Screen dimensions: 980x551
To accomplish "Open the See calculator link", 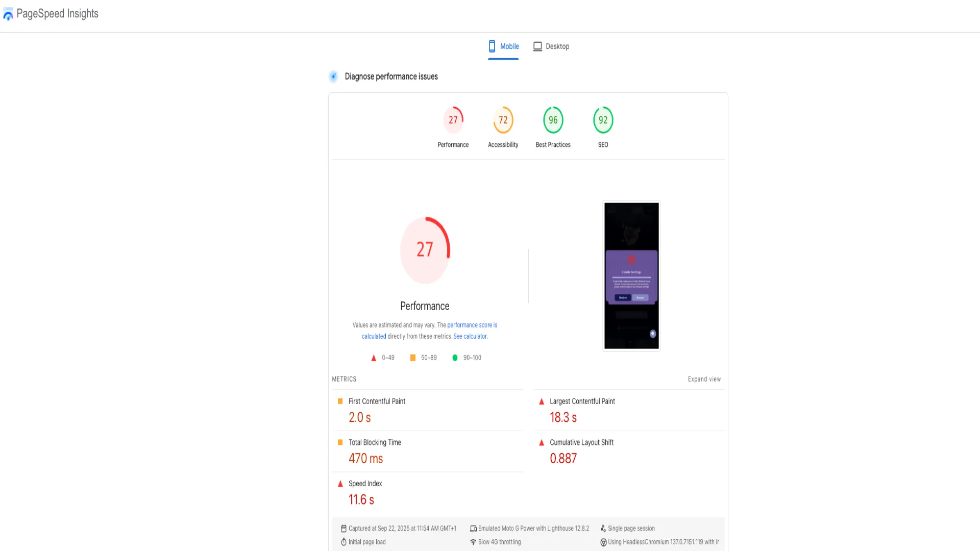I will click(x=470, y=336).
